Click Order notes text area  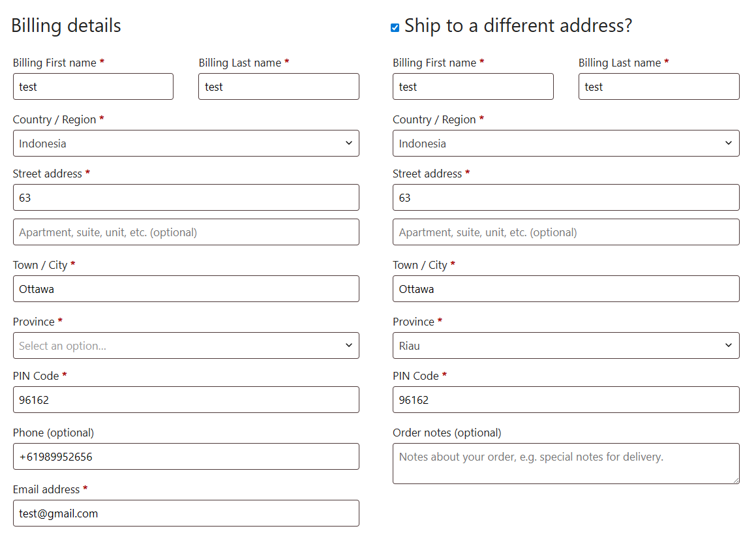(566, 464)
